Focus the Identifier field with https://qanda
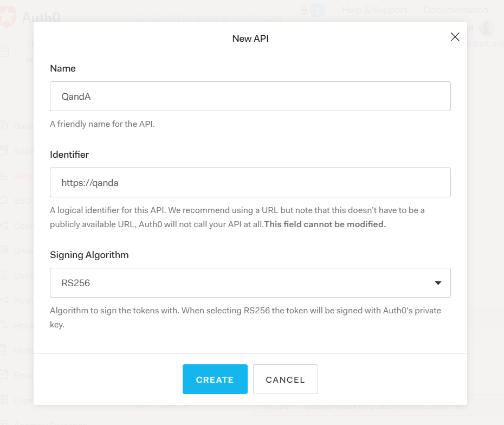 click(x=250, y=183)
